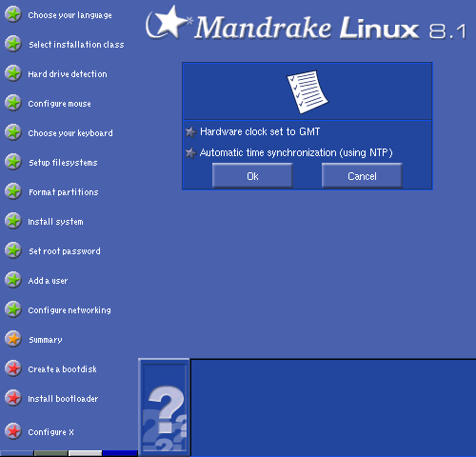This screenshot has width=476, height=457.
Task: Select the gray-green color theme swatch
Action: [50, 453]
